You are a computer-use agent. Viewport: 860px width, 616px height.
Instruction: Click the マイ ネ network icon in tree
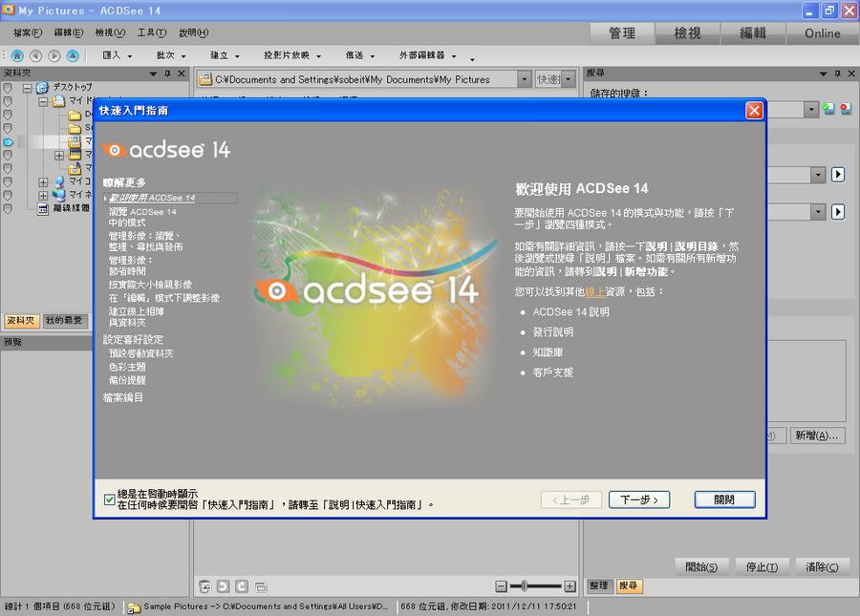pyautogui.click(x=59, y=195)
